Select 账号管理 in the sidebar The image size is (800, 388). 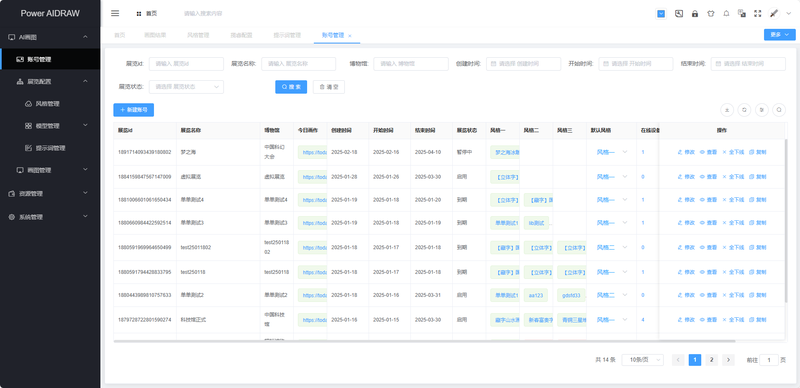click(x=50, y=59)
